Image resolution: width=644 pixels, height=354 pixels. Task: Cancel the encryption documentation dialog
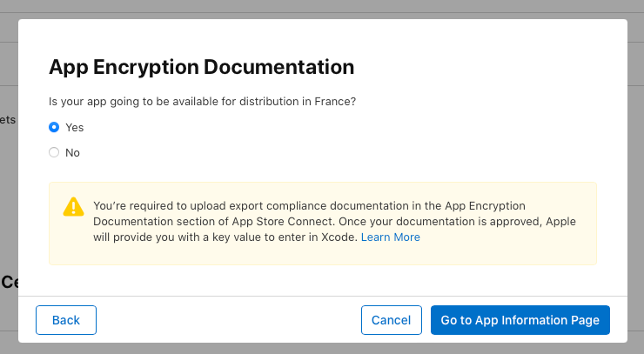click(391, 320)
